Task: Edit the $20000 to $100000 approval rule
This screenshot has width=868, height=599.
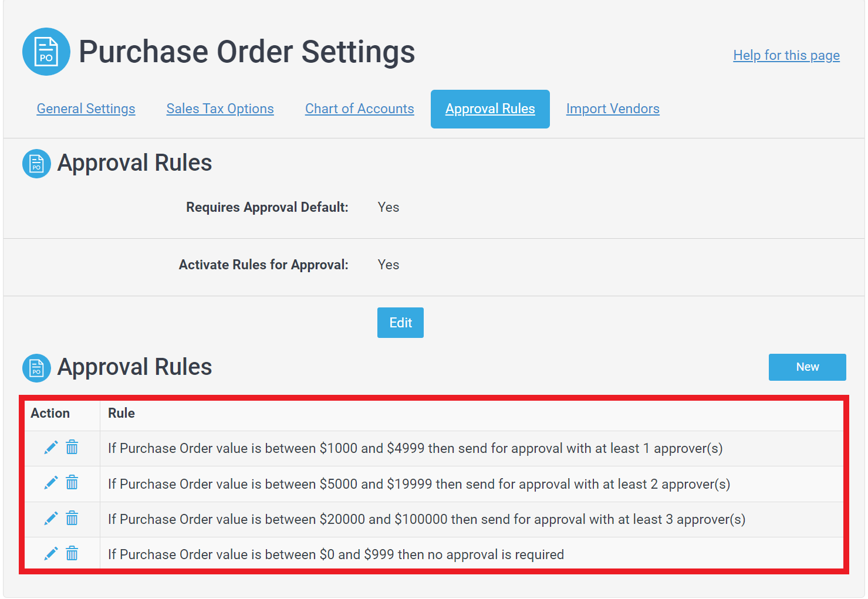Action: click(51, 518)
